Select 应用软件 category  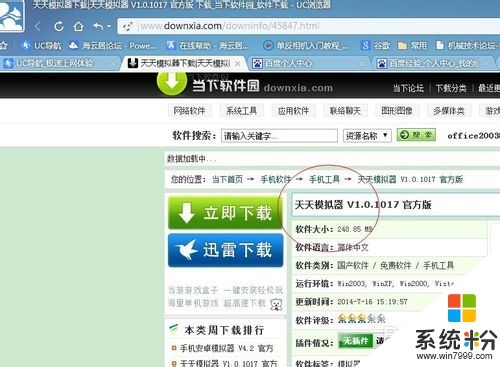293,111
